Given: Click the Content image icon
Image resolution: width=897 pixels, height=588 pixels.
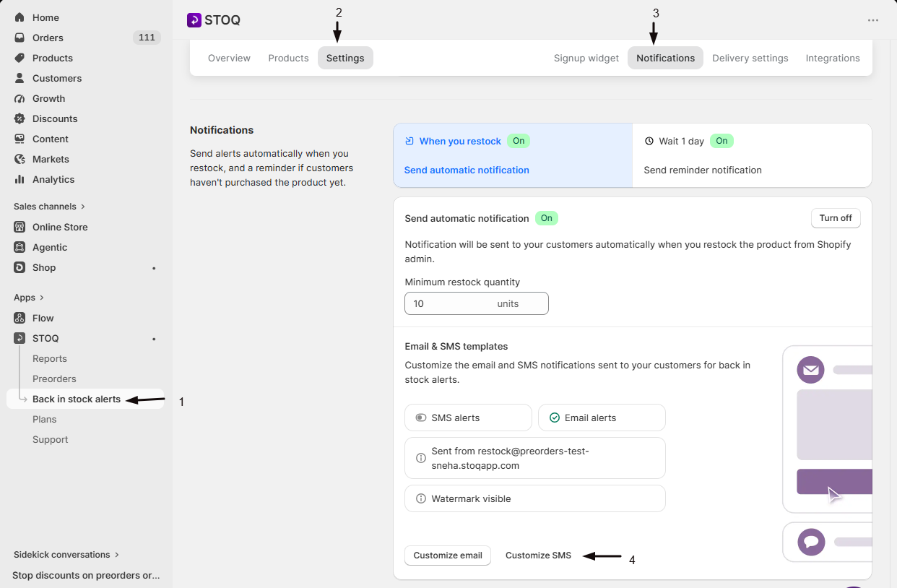Looking at the screenshot, I should coord(19,139).
